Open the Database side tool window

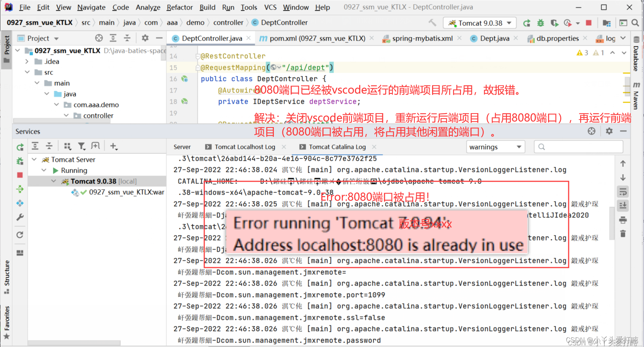636,54
